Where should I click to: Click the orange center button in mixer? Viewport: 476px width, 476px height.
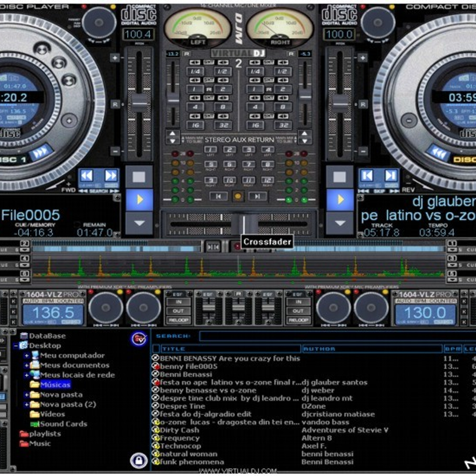click(238, 196)
